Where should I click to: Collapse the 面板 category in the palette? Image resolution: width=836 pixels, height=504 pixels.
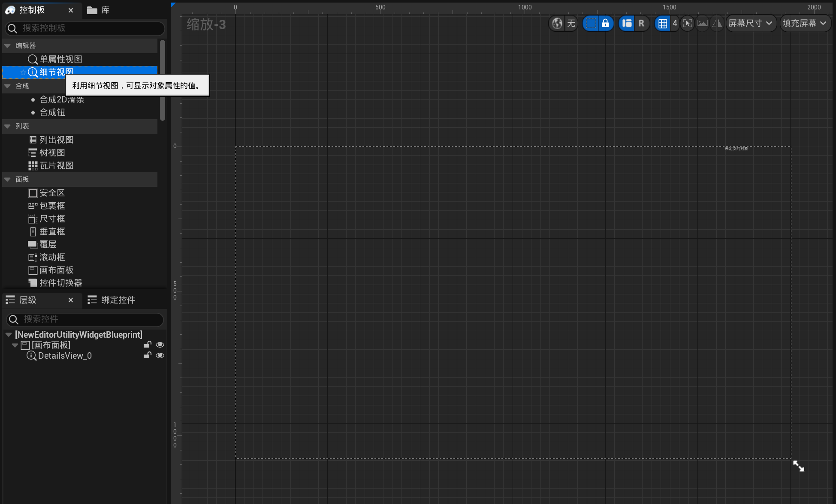point(7,180)
